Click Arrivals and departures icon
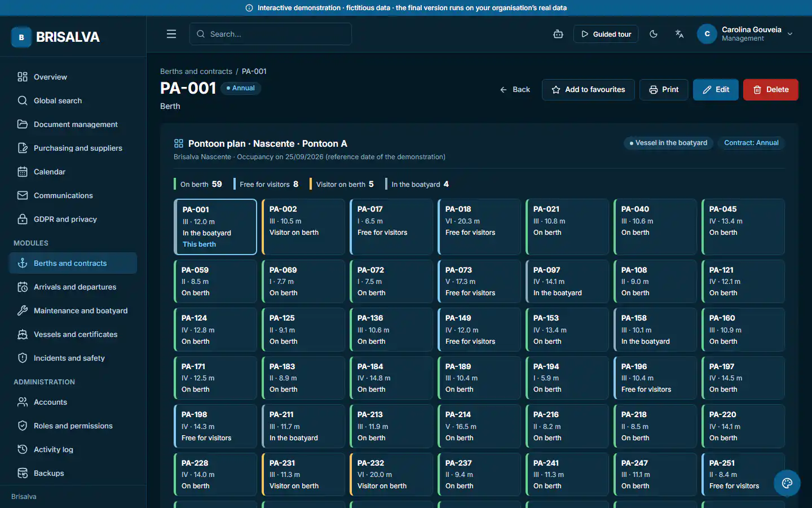Image resolution: width=812 pixels, height=508 pixels. pyautogui.click(x=23, y=287)
